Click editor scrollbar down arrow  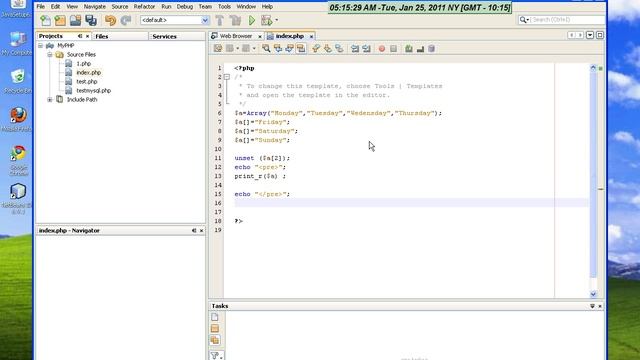[593, 294]
